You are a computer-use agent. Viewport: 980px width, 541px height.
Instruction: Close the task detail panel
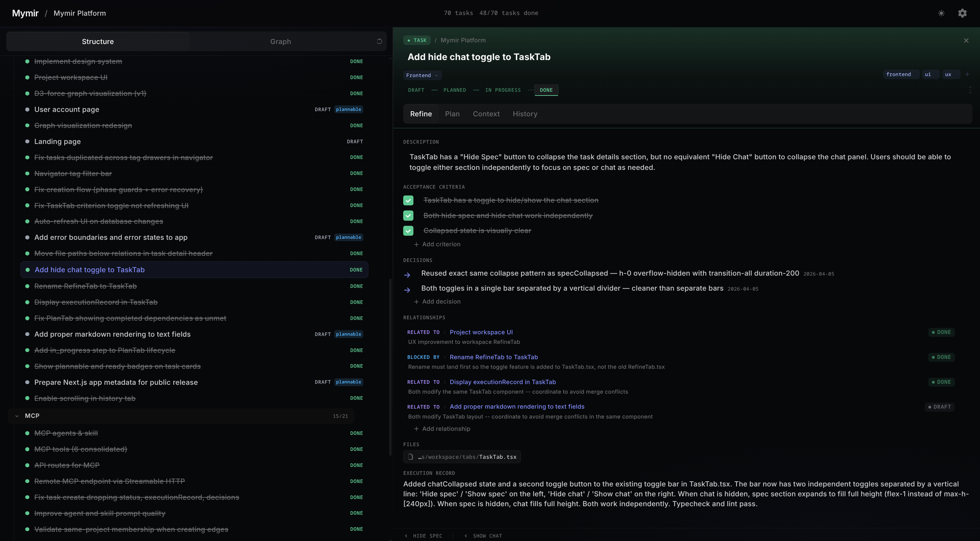pyautogui.click(x=966, y=40)
